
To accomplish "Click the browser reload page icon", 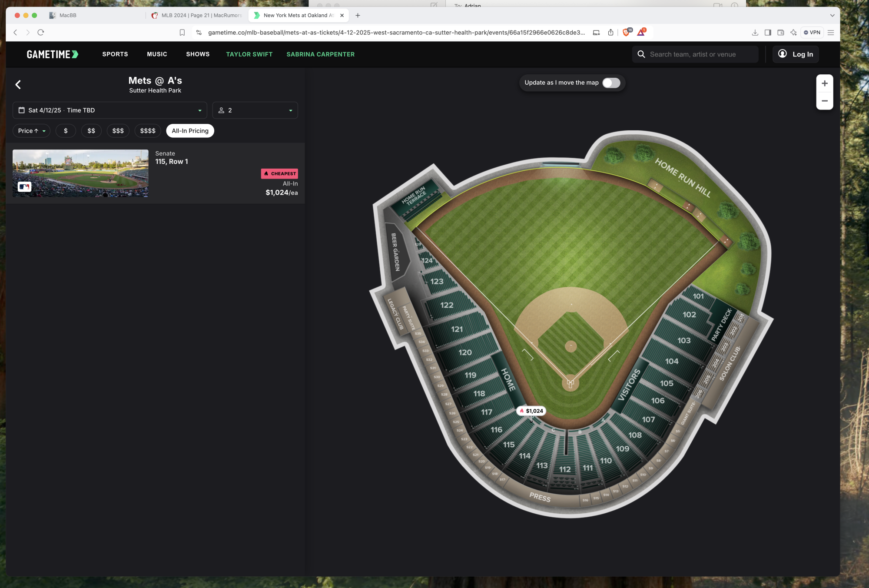I will click(41, 33).
